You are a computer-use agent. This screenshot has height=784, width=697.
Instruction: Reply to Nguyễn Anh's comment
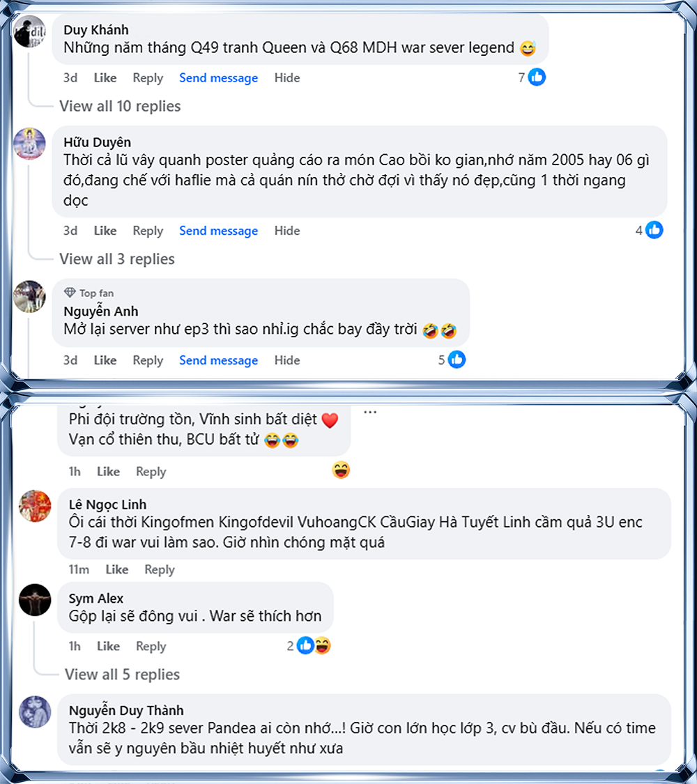pyautogui.click(x=148, y=360)
